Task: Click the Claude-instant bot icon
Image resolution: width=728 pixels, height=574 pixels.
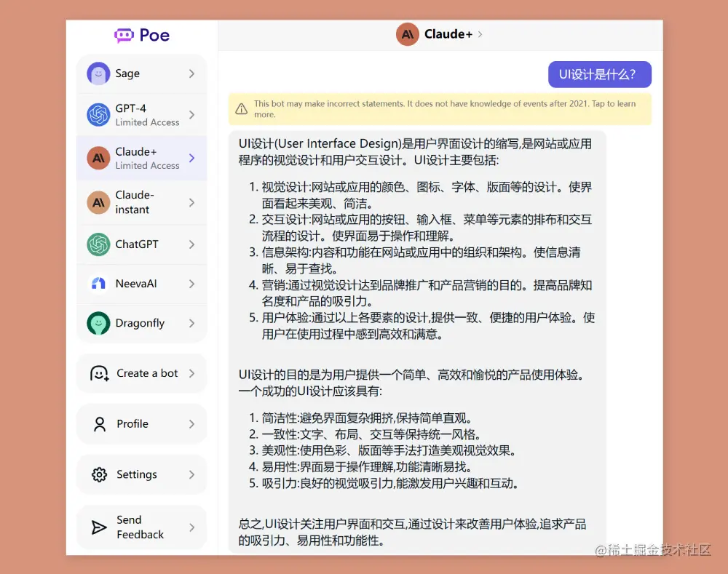Action: click(98, 202)
